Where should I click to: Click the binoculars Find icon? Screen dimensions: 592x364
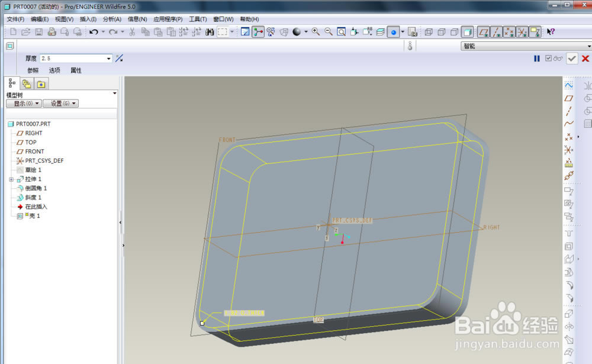pyautogui.click(x=210, y=32)
